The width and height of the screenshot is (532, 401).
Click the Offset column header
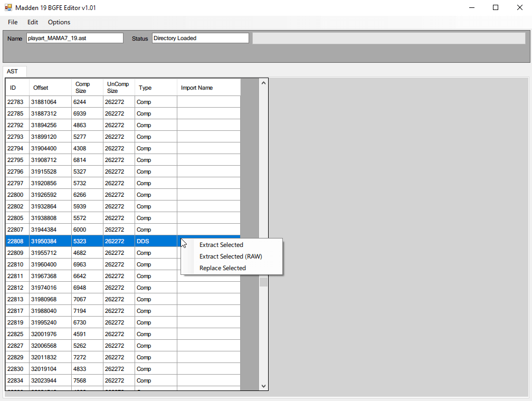pos(50,88)
